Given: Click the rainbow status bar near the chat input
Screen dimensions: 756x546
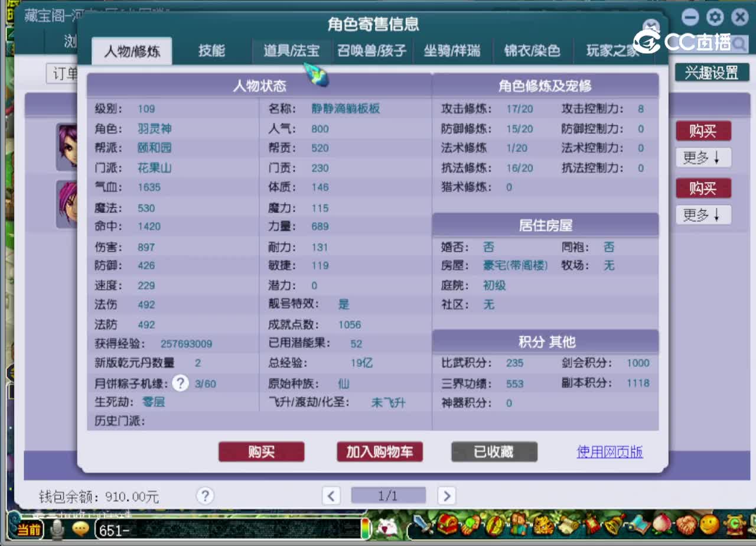Looking at the screenshot, I should tap(365, 529).
